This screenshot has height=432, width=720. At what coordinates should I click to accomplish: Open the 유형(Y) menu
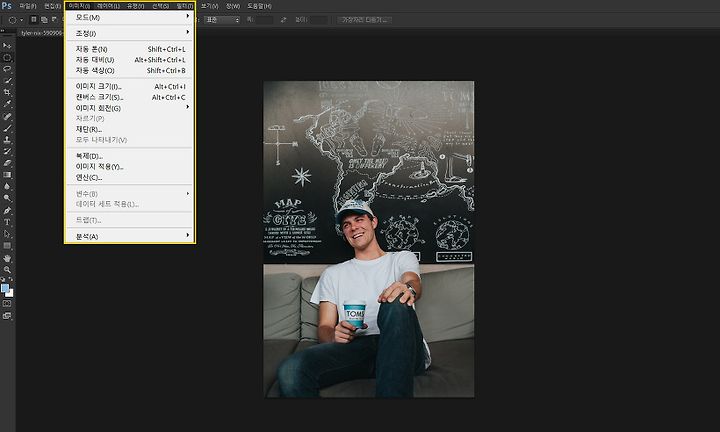(135, 6)
